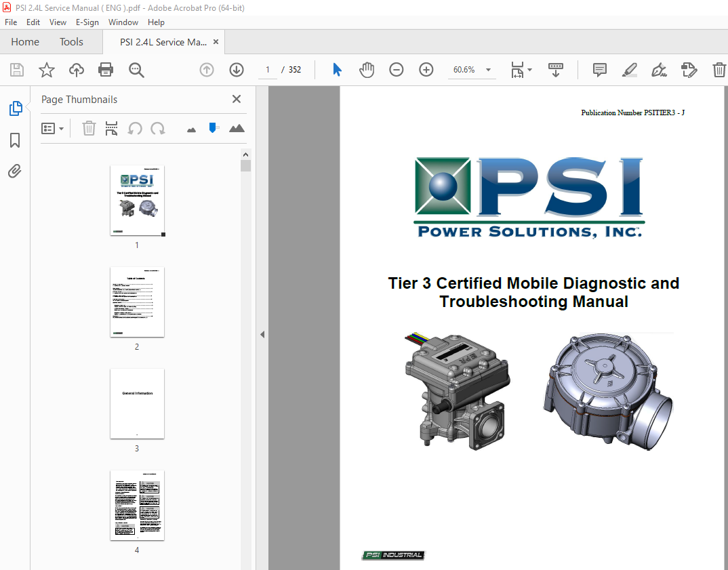Open the Page Thumbnails pane icon

coord(16,108)
